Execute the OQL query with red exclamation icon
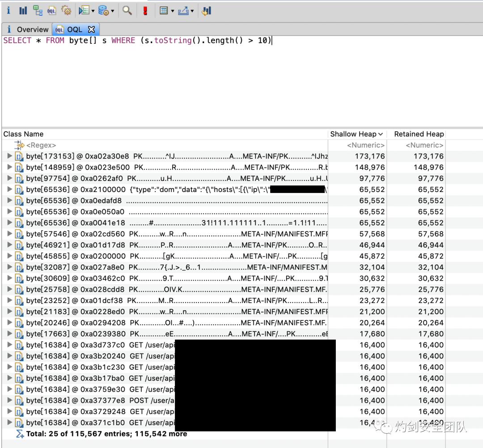Viewport: 483px width, 448px height. 145,11
